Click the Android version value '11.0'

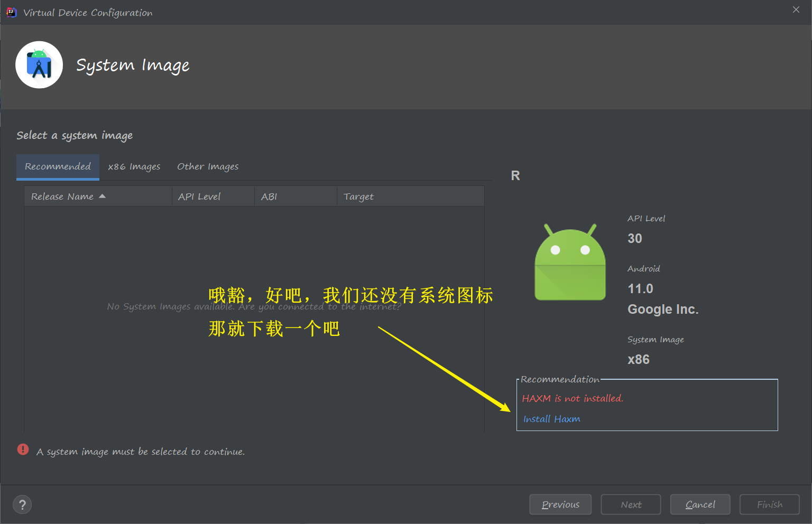click(x=640, y=289)
